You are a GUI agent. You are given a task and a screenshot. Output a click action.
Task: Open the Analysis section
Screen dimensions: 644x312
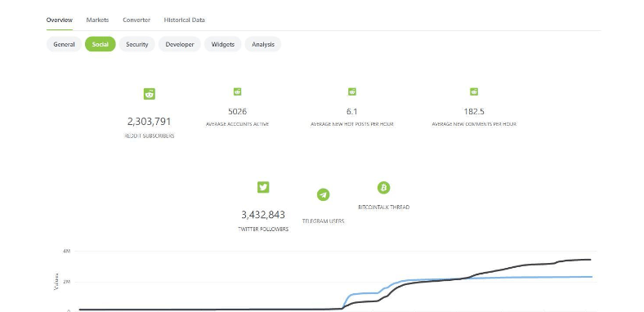(263, 44)
